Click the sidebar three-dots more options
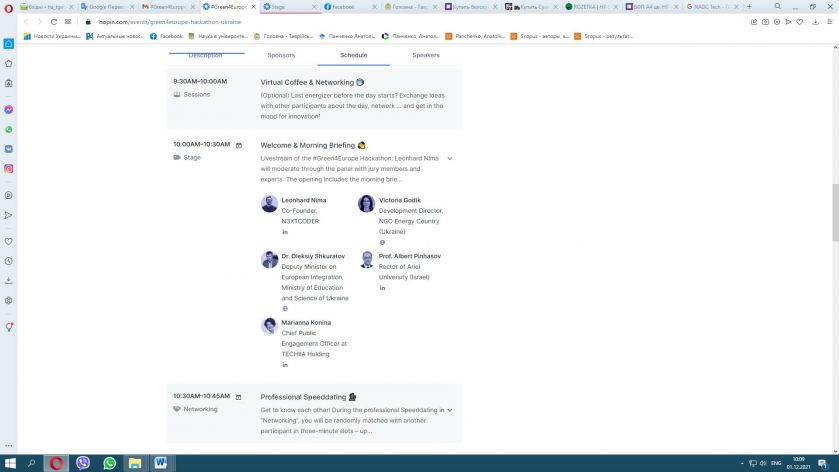 pos(9,445)
